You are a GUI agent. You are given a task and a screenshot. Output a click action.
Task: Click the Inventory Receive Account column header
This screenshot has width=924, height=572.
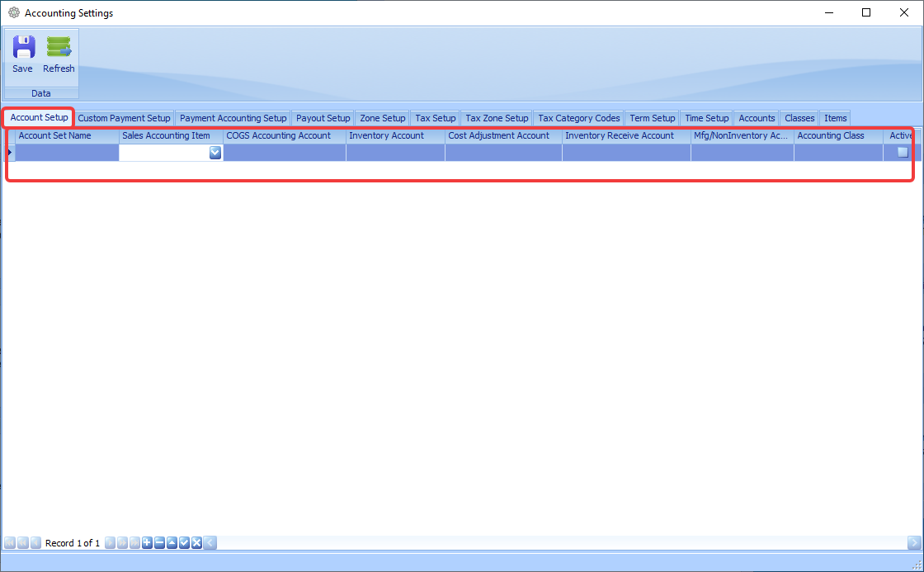tap(626, 135)
